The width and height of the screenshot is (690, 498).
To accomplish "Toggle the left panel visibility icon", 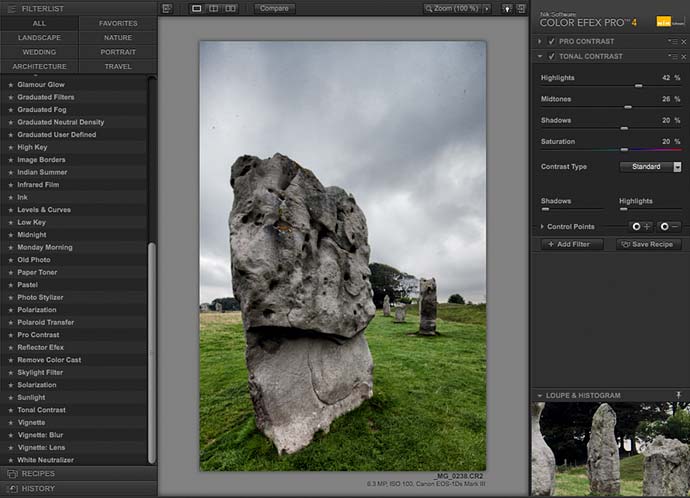I will [x=167, y=8].
